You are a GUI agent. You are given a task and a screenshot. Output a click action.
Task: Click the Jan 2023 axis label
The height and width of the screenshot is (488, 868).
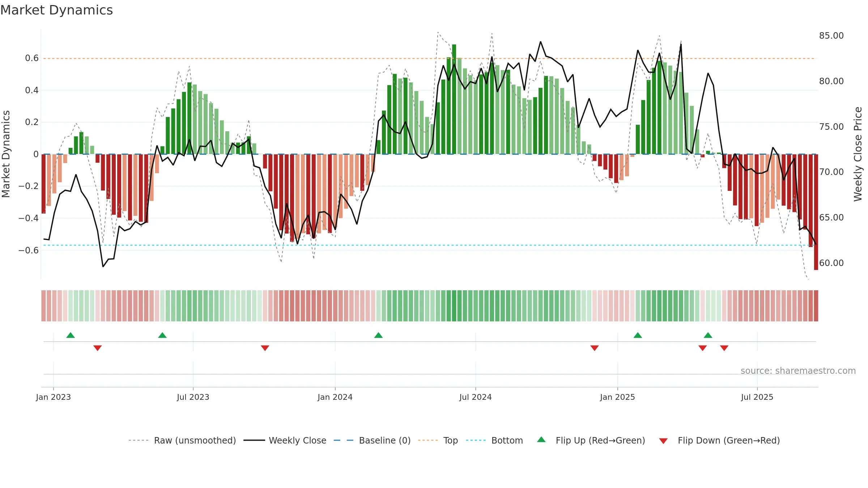point(54,397)
